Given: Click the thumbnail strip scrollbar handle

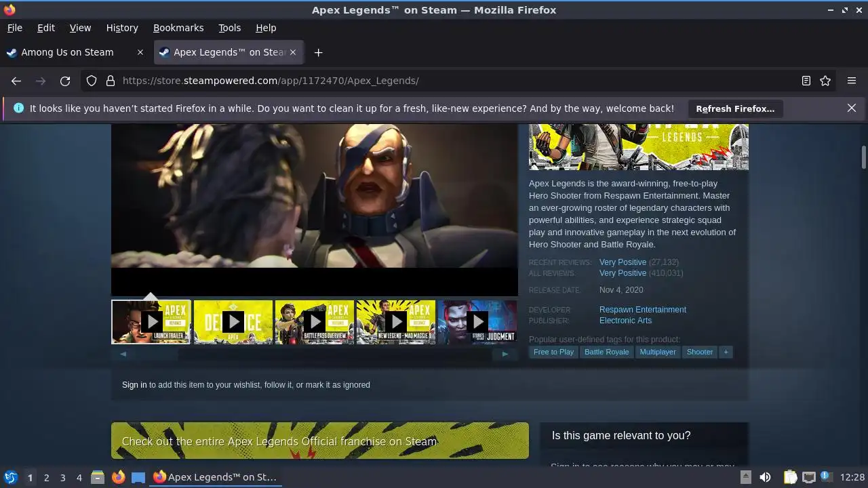Looking at the screenshot, I should point(157,354).
